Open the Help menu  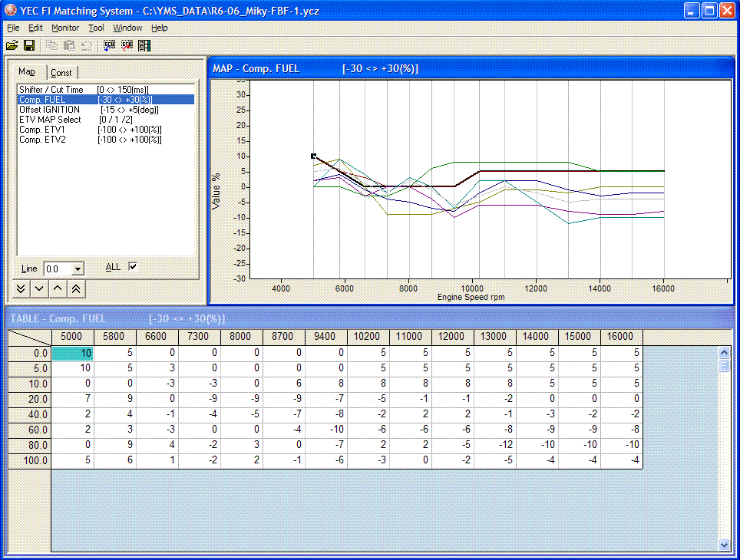click(x=160, y=28)
